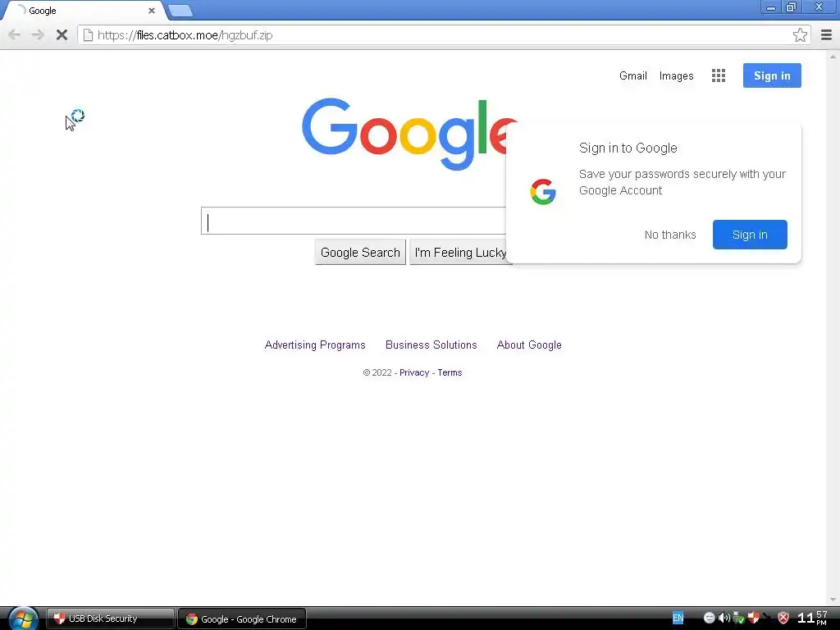Click Google Chrome taskbar button
This screenshot has height=630, width=840.
pyautogui.click(x=242, y=619)
